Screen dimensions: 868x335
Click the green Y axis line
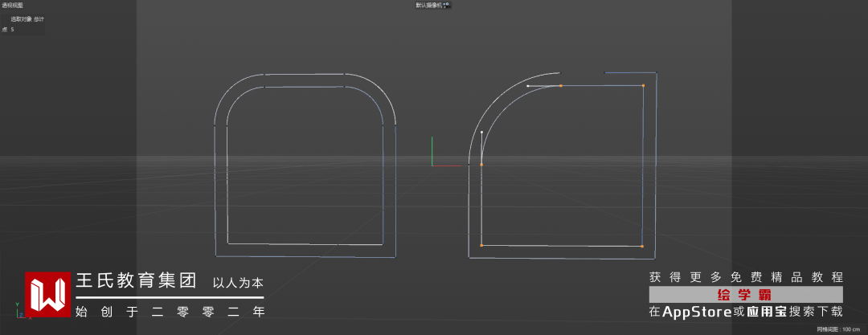tap(432, 150)
